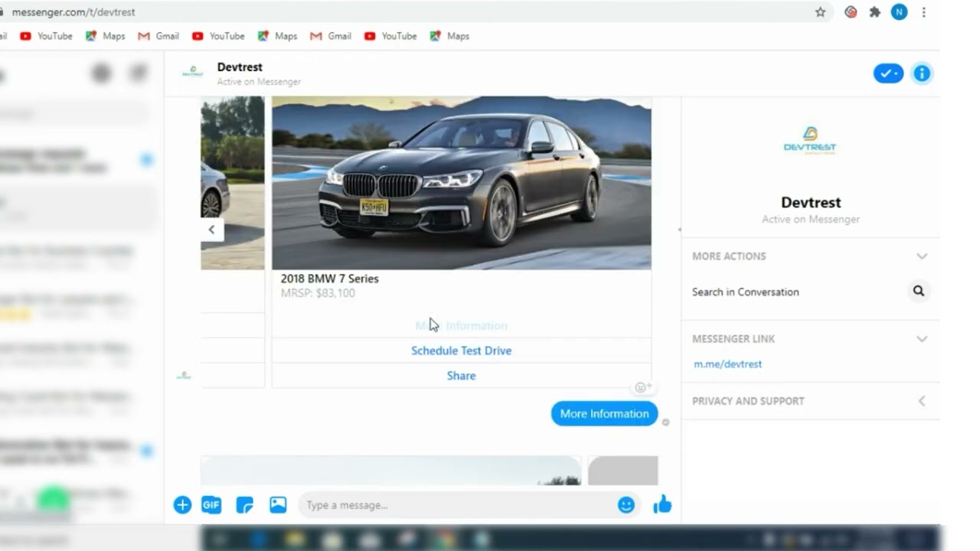Open the second Gmail bookmark on the bar
This screenshot has width=980, height=551.
331,36
